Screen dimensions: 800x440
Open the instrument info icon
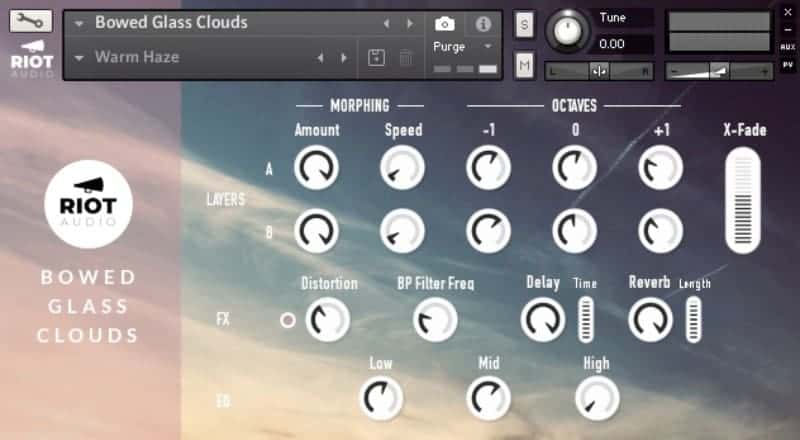pyautogui.click(x=483, y=23)
